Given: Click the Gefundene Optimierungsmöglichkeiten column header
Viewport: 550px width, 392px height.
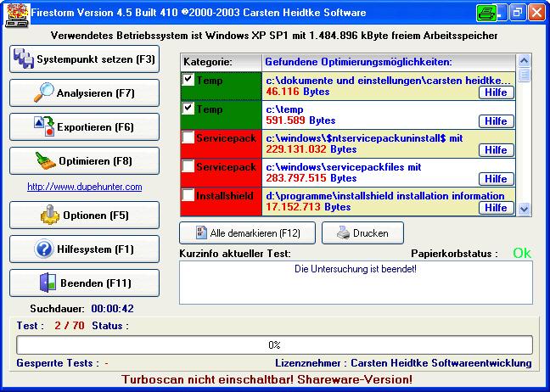Looking at the screenshot, I should pos(389,62).
